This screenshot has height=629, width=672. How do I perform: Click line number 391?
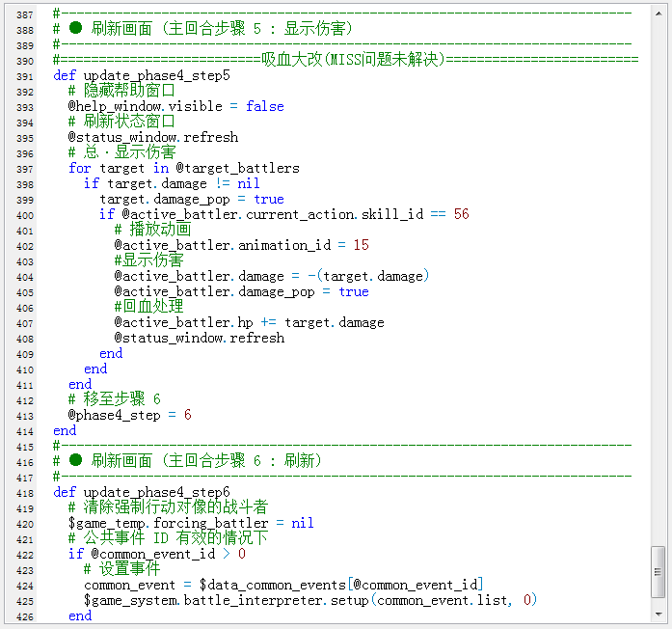[x=25, y=76]
